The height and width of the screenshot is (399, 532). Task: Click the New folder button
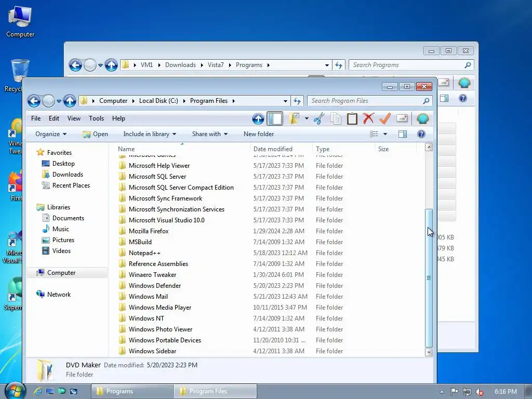[x=259, y=134]
